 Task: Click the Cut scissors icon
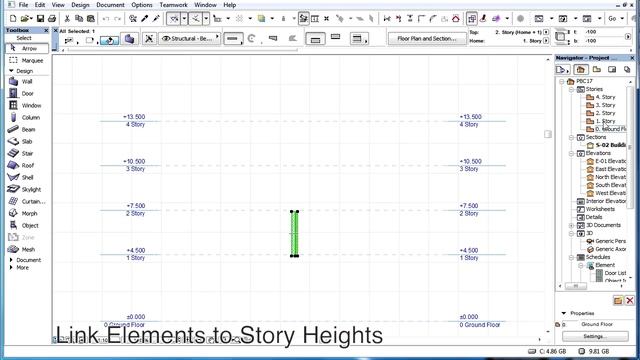coord(67,18)
